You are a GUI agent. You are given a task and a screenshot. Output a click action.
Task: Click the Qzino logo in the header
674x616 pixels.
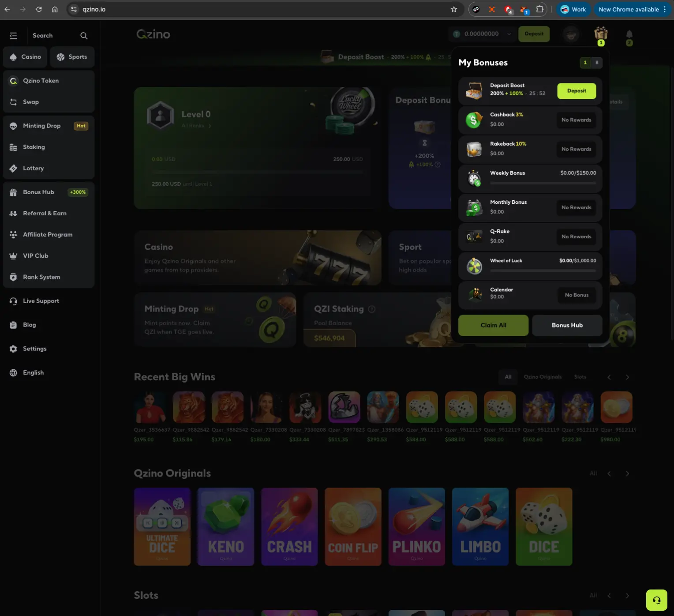tap(153, 34)
